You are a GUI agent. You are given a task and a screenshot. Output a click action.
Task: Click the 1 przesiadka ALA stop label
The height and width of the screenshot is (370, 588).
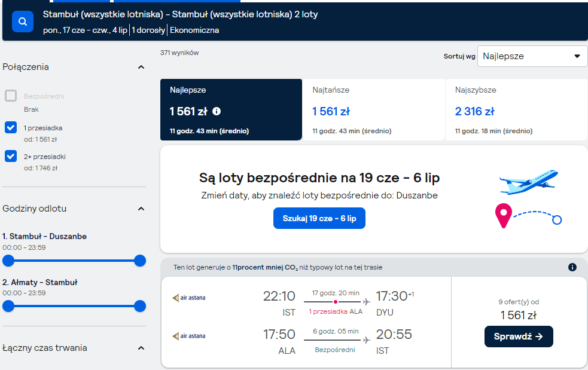tap(336, 311)
